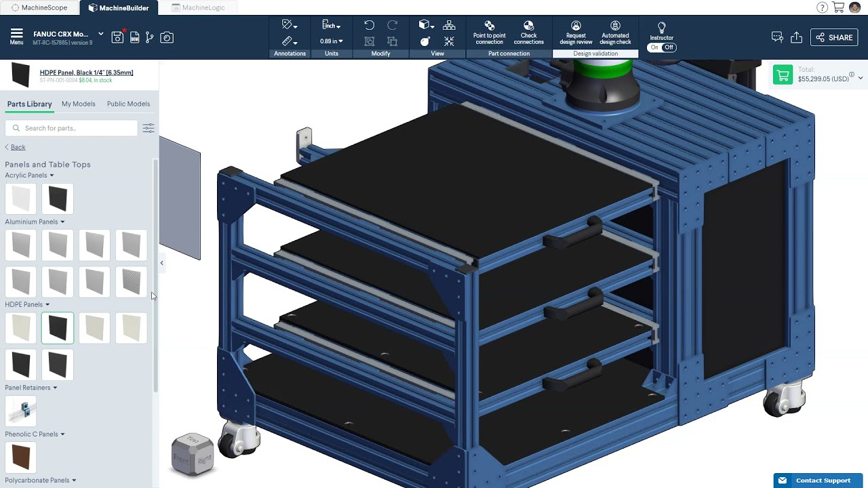868x488 pixels.
Task: Collapse the Aluminium Panels section
Action: click(62, 222)
